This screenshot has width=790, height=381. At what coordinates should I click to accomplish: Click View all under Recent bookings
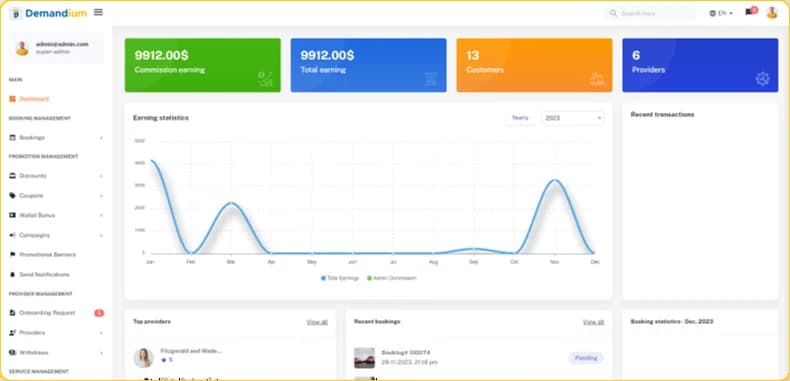coord(594,322)
